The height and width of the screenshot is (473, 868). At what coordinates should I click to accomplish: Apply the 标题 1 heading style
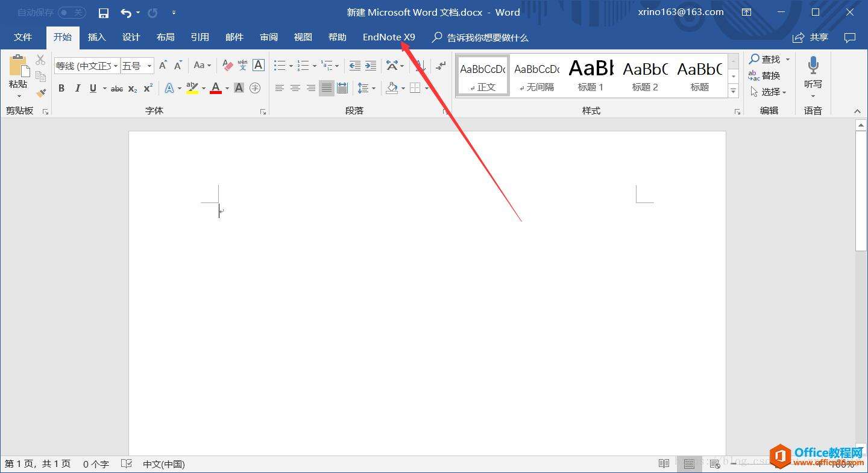point(591,75)
